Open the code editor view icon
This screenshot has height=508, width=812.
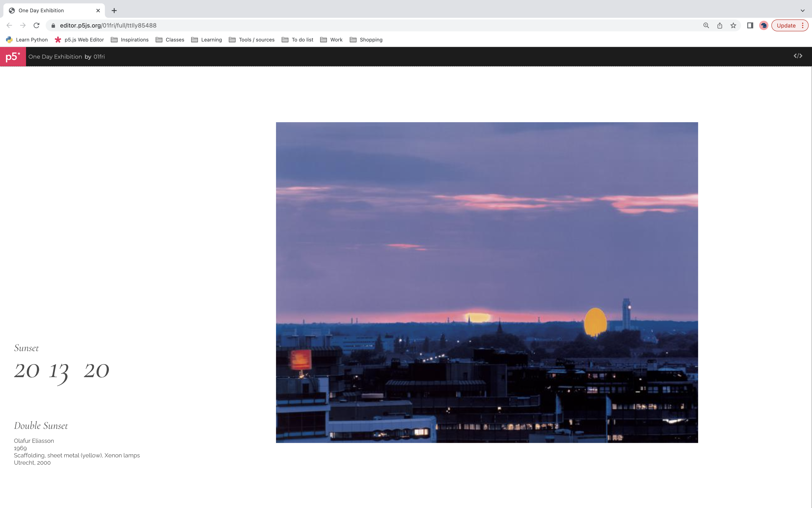click(798, 56)
